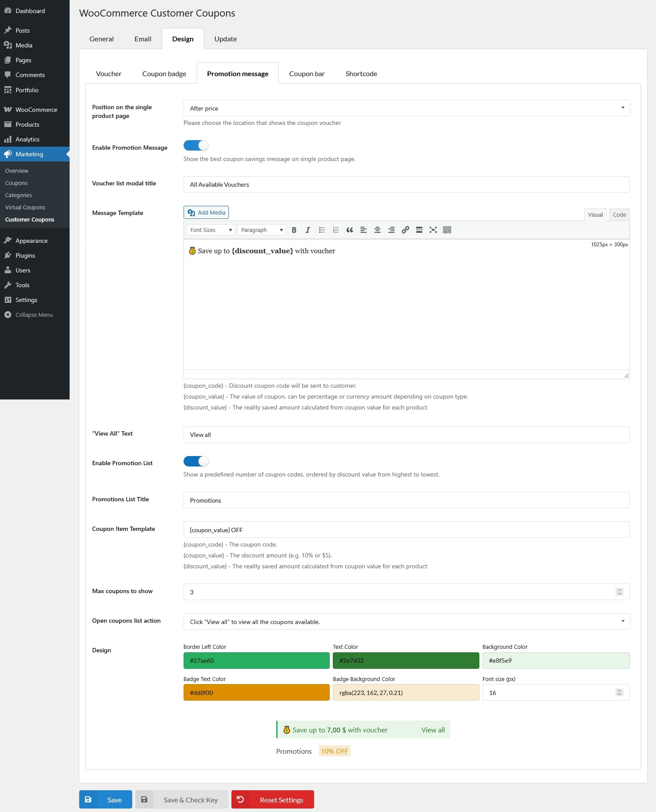Screen dimensions: 656x812
Task: Center-align text in the editor toolbar
Action: (377, 230)
